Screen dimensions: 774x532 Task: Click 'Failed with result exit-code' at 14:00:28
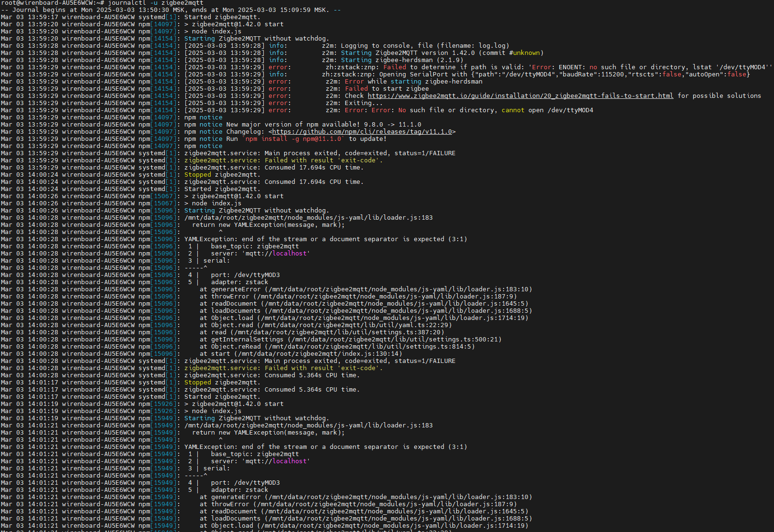coord(323,368)
